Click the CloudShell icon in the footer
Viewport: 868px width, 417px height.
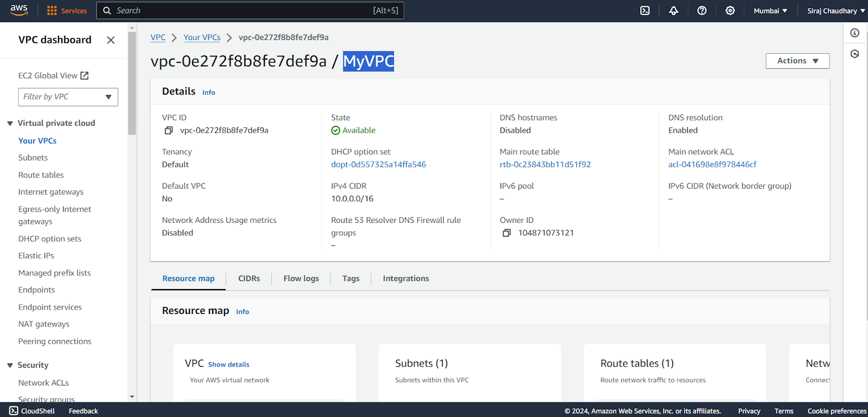(x=14, y=411)
